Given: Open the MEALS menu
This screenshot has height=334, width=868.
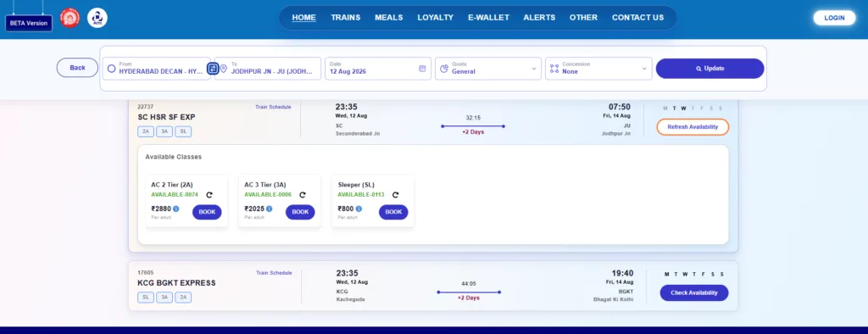Looking at the screenshot, I should coord(388,18).
